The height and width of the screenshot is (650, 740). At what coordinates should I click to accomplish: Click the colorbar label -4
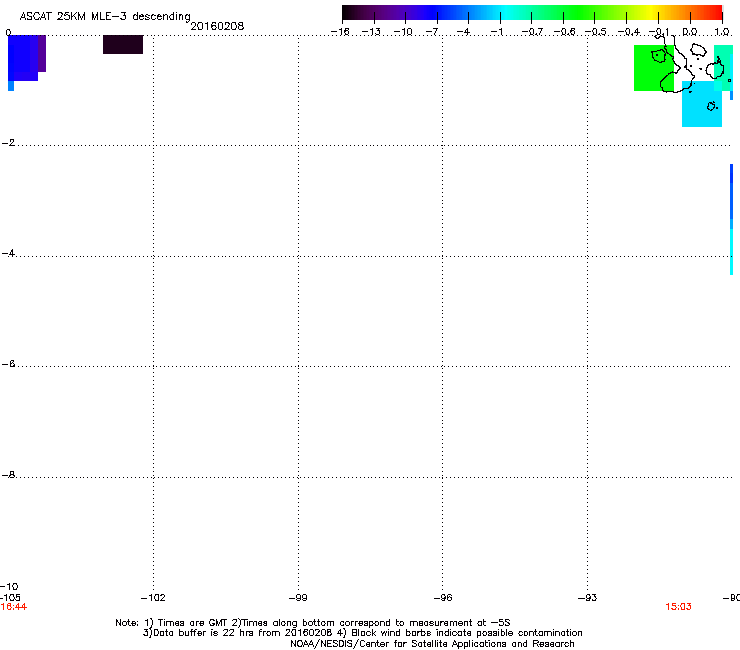[x=463, y=32]
